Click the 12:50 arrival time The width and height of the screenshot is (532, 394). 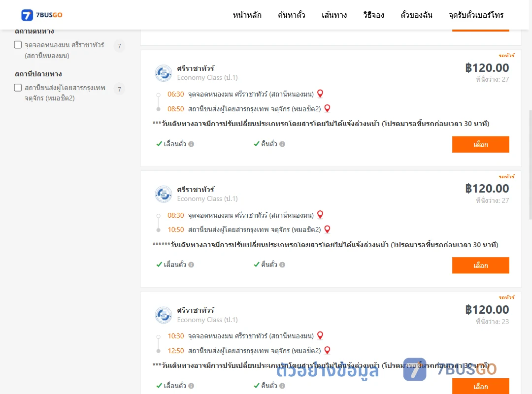click(x=175, y=351)
